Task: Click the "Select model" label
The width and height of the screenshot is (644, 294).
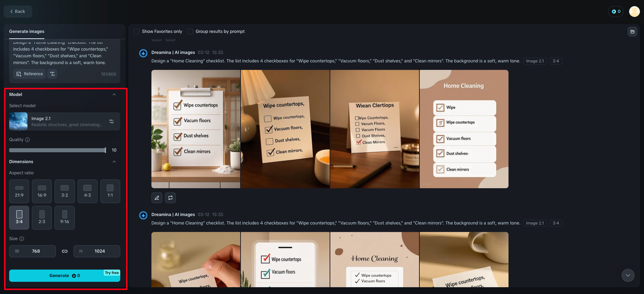Action: coord(22,106)
